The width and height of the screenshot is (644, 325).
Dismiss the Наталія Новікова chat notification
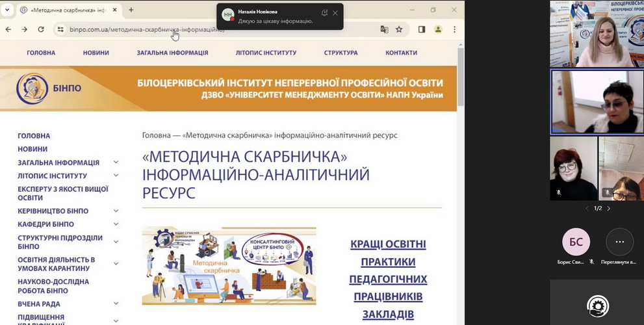pos(335,12)
